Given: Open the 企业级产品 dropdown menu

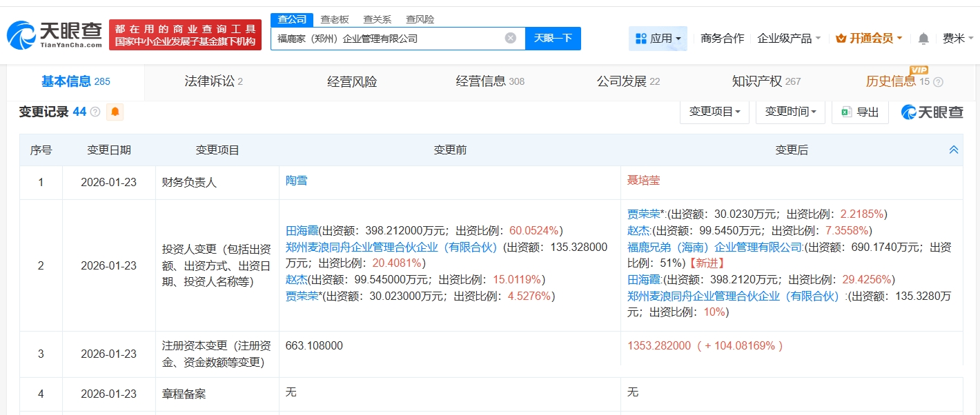Looking at the screenshot, I should (789, 39).
